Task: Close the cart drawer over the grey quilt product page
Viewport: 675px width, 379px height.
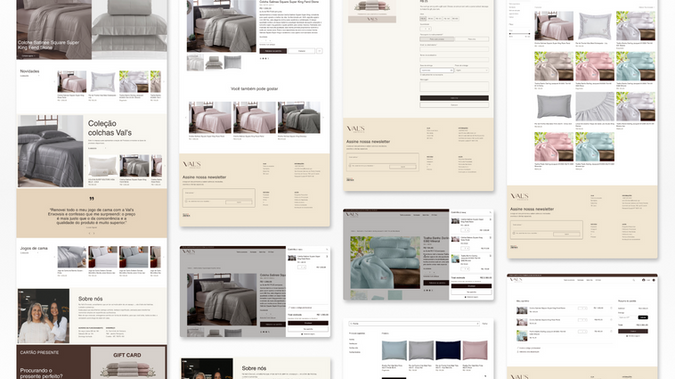Action: pos(327,249)
